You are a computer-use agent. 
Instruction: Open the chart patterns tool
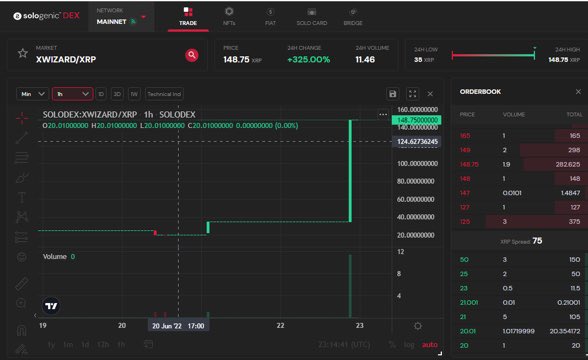22,217
